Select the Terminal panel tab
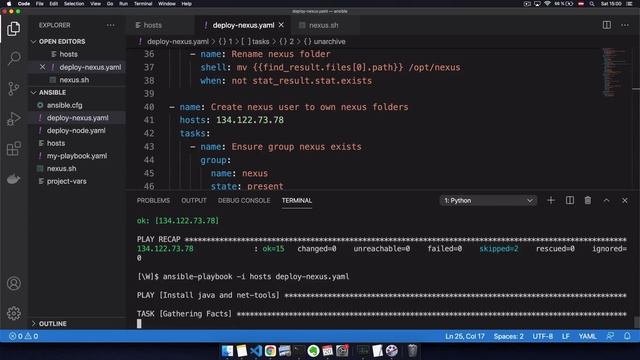Viewport: 640px width, 360px height. 297,200
